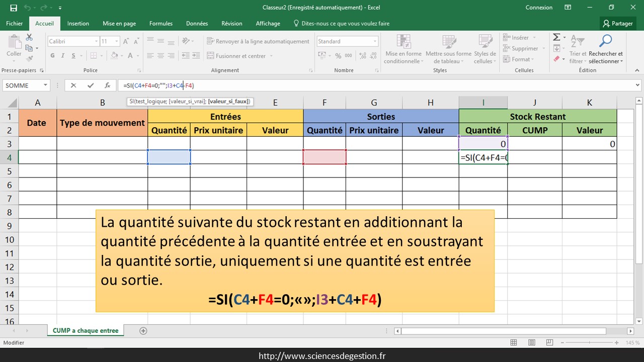Viewport: 644px width, 362px height.
Task: Open the Formules ribbon tab
Action: click(x=160, y=24)
